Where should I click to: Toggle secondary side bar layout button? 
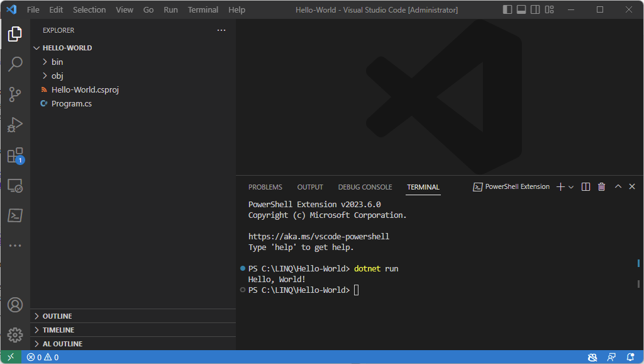(x=535, y=9)
